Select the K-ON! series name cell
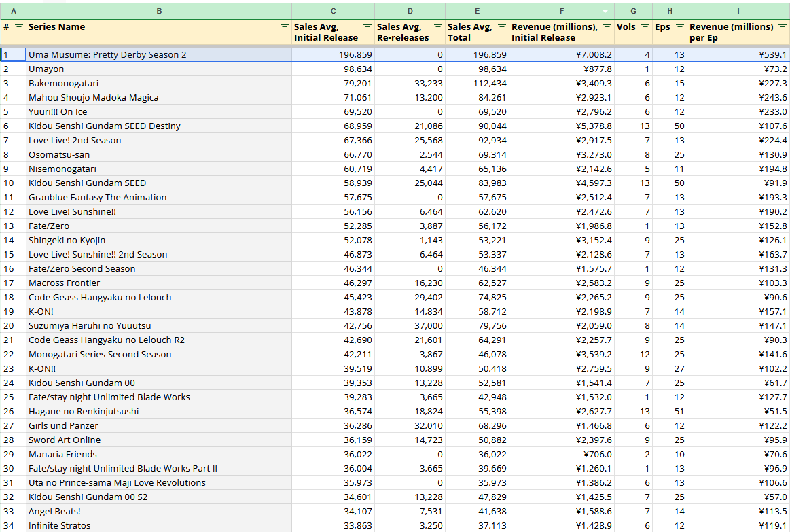The width and height of the screenshot is (790, 532). click(159, 311)
